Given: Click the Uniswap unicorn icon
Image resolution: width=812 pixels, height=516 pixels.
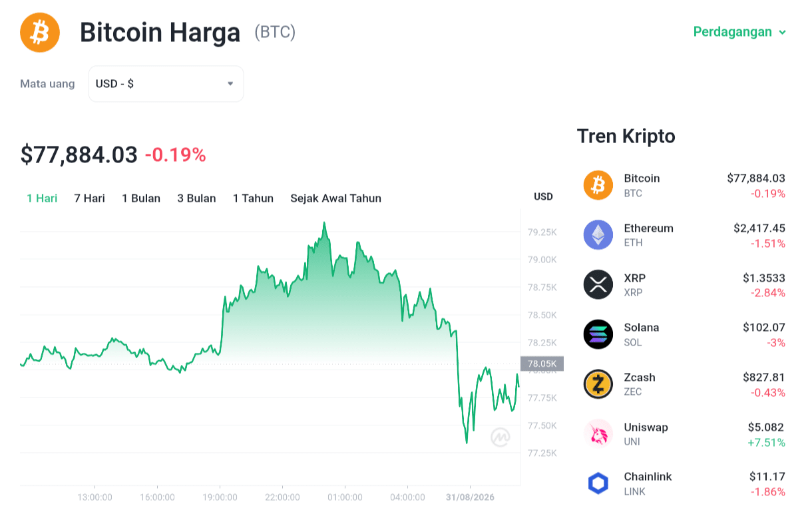Looking at the screenshot, I should point(598,434).
